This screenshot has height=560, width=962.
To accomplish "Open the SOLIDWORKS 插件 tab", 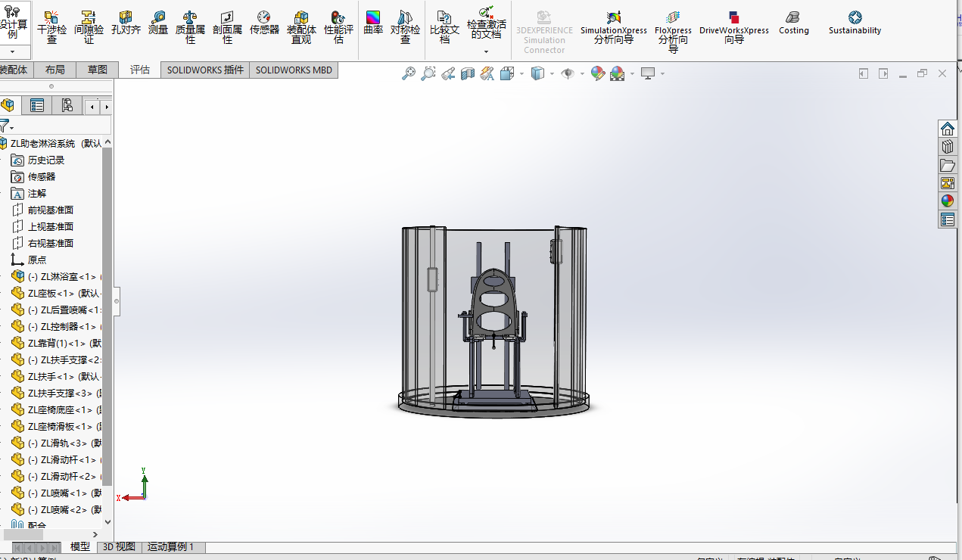I will click(x=205, y=70).
